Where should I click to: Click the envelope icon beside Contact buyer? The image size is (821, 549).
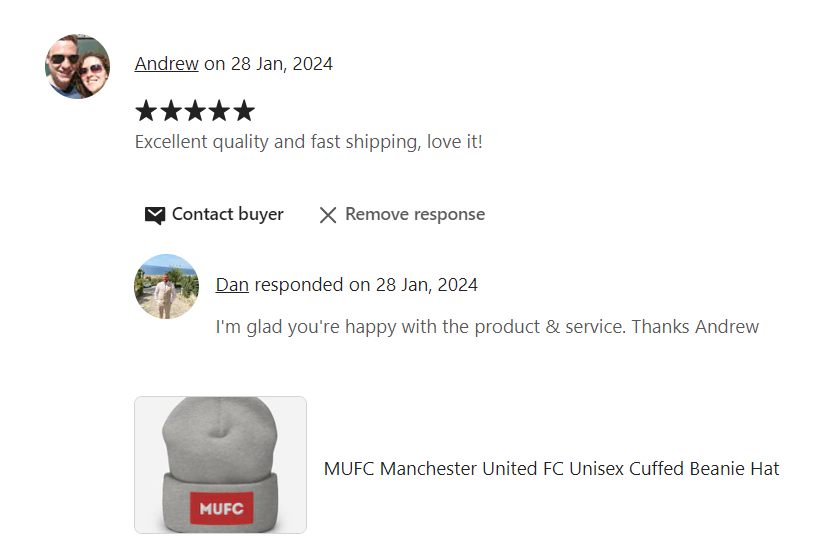[155, 215]
